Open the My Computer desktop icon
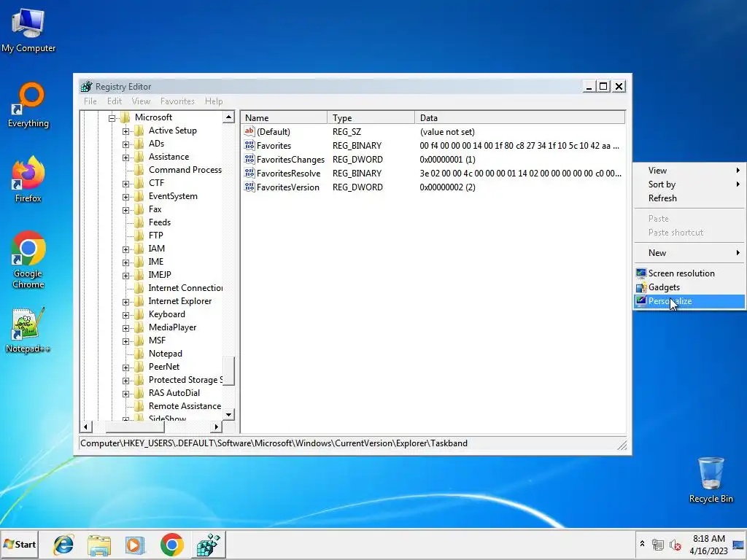 pyautogui.click(x=28, y=31)
